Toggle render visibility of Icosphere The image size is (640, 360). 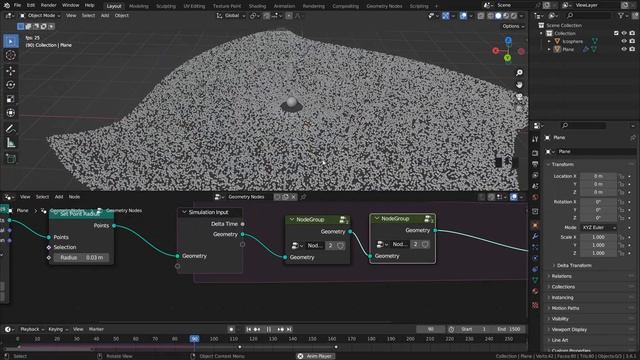pyautogui.click(x=632, y=41)
